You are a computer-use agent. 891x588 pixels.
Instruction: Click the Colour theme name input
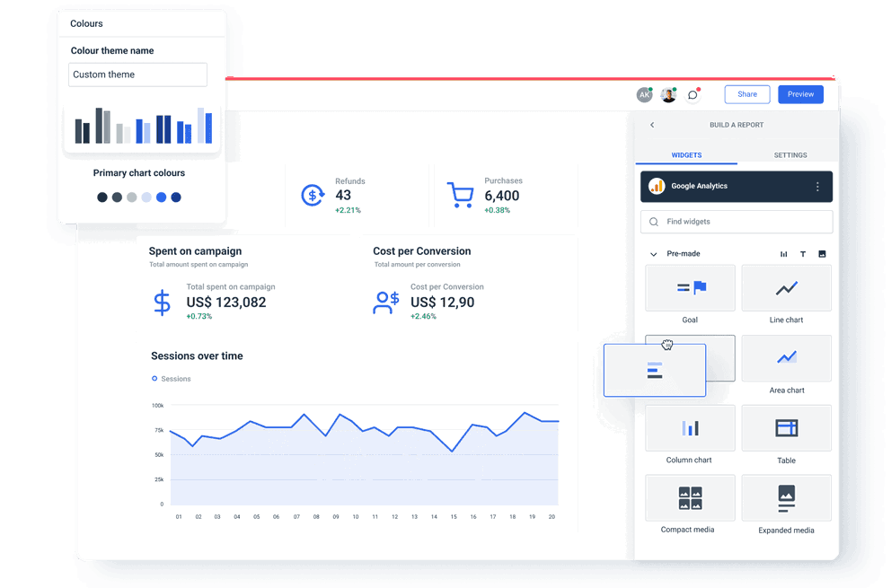(137, 75)
